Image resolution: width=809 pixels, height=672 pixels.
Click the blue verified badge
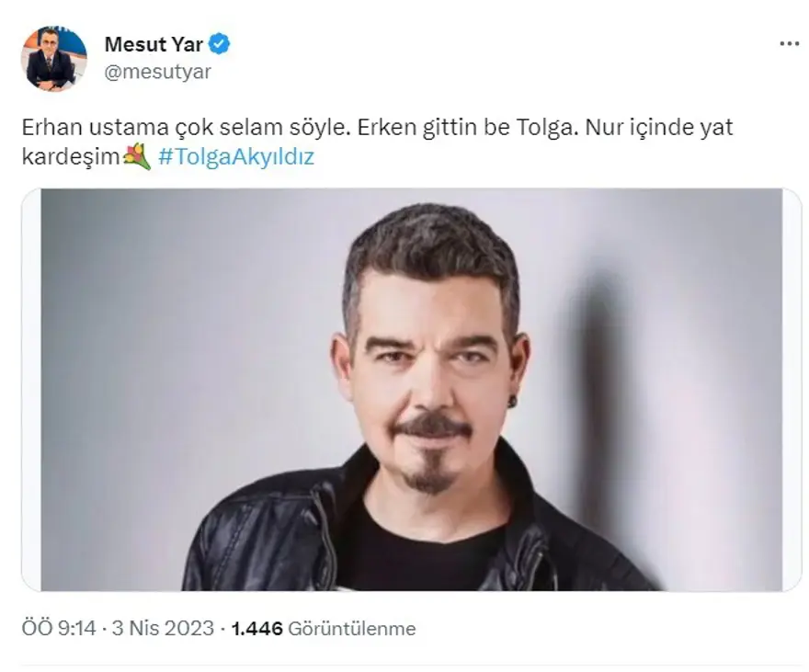220,44
